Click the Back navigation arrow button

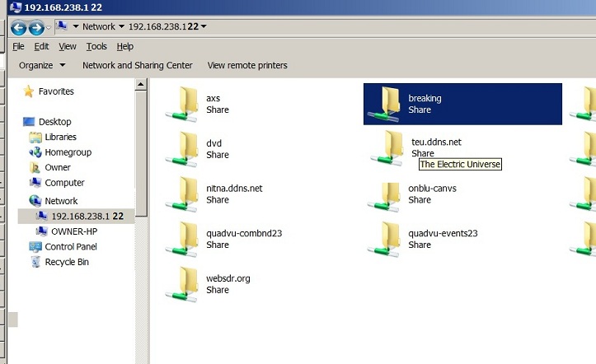tap(18, 27)
